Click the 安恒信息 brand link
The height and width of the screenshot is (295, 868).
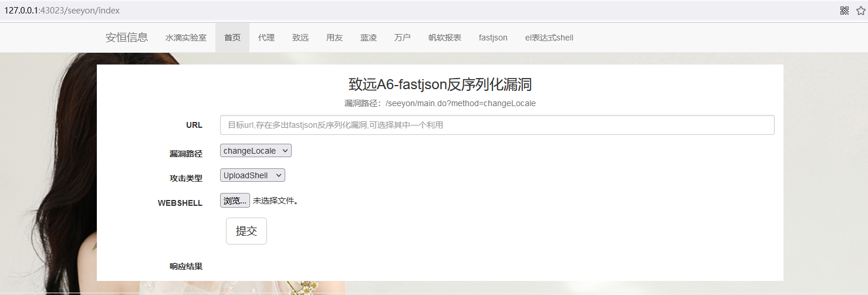point(127,38)
